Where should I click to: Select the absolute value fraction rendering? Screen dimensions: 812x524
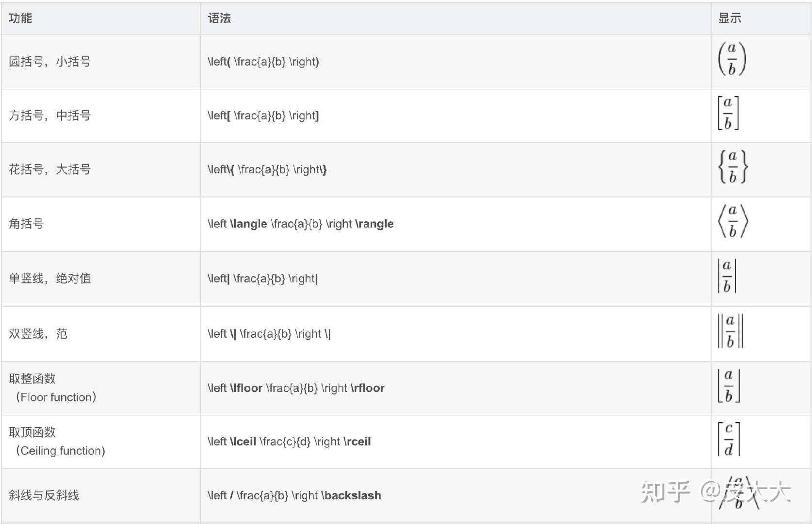pos(727,276)
